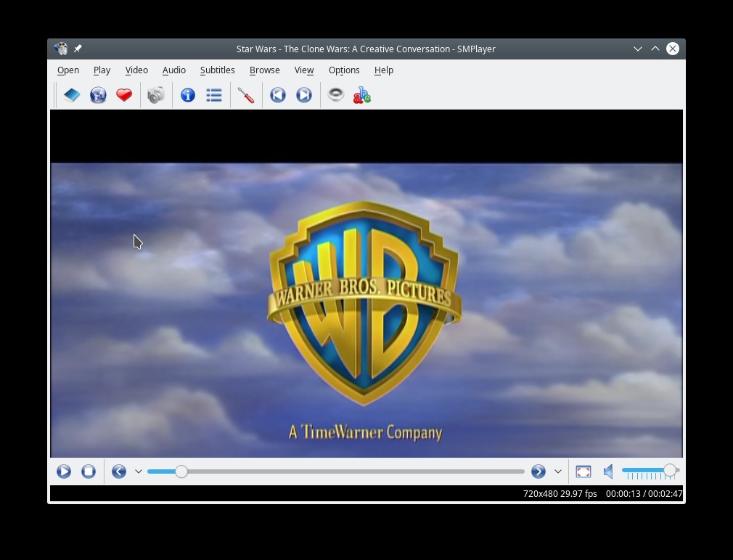The image size is (733, 560).
Task: Minimize the SMPlayer window
Action: point(638,49)
